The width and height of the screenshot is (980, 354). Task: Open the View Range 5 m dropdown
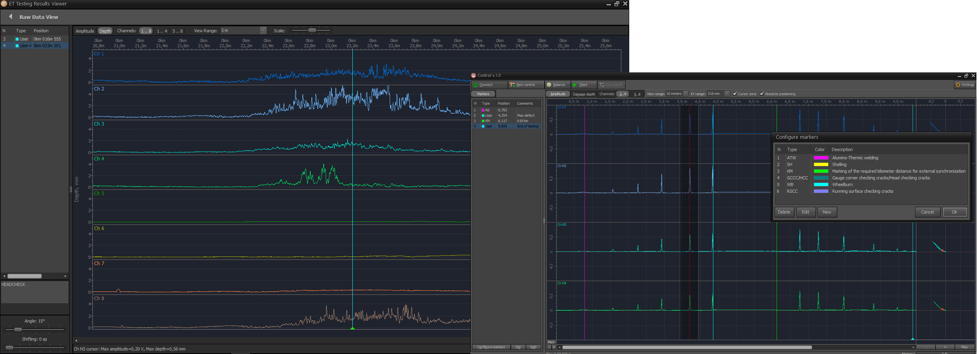pyautogui.click(x=263, y=31)
